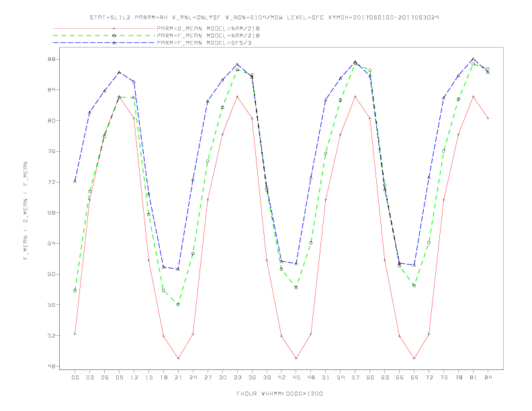Click x-axis forecast hour label 27

click(208, 377)
